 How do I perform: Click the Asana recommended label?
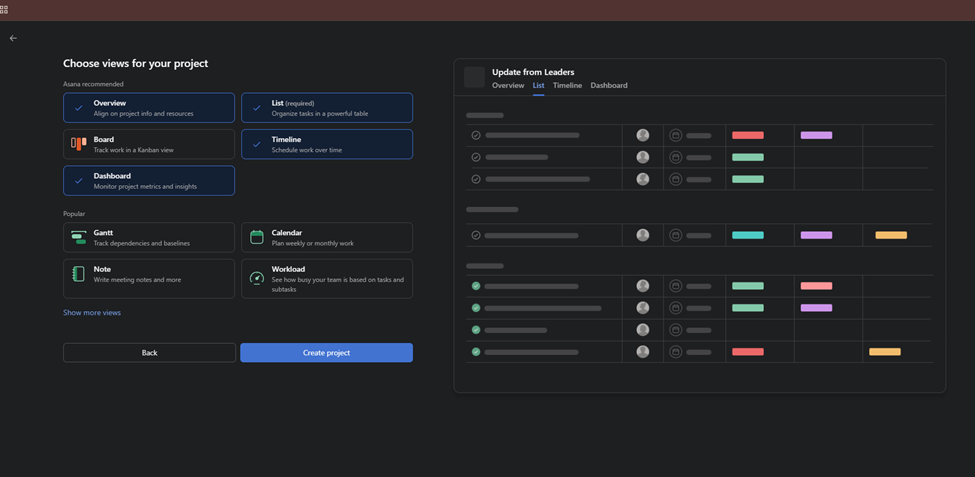(x=93, y=84)
